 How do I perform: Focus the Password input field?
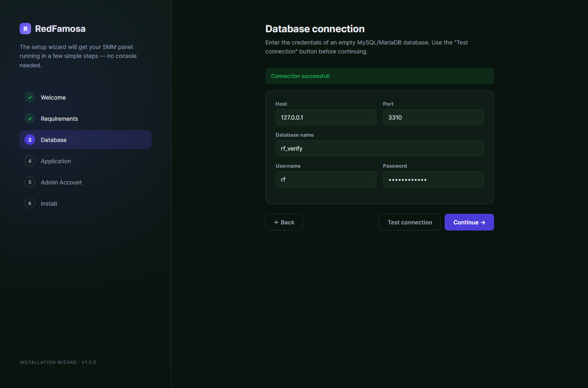(x=433, y=180)
